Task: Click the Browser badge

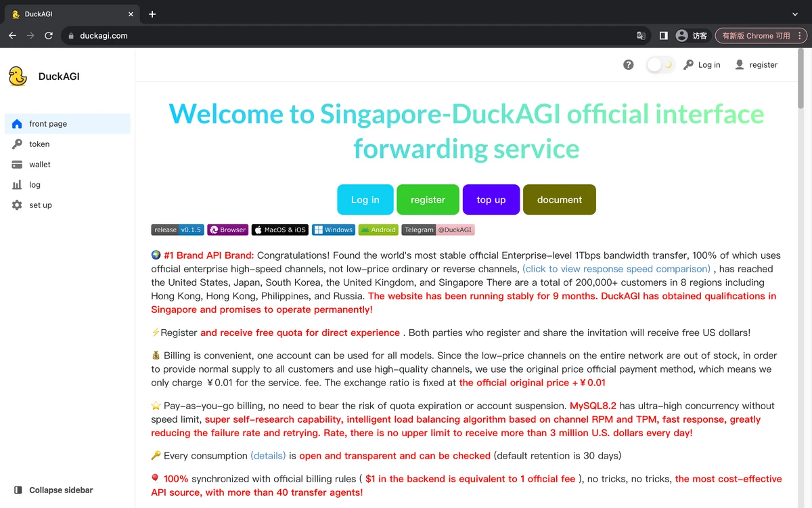Action: coord(228,230)
